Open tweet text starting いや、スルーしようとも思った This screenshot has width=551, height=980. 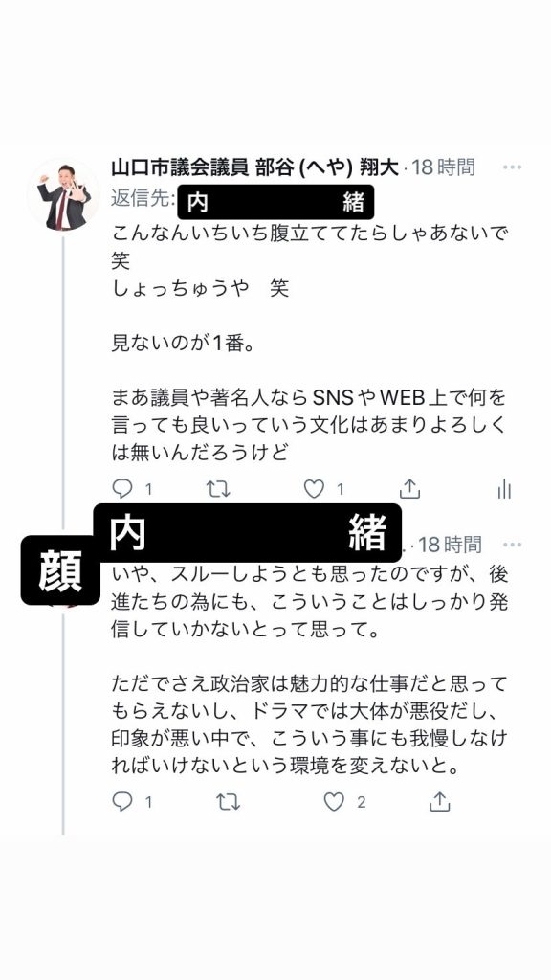click(x=311, y=669)
